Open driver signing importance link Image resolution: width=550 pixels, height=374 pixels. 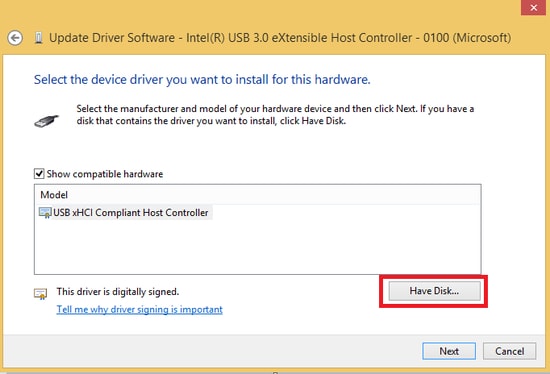[140, 309]
